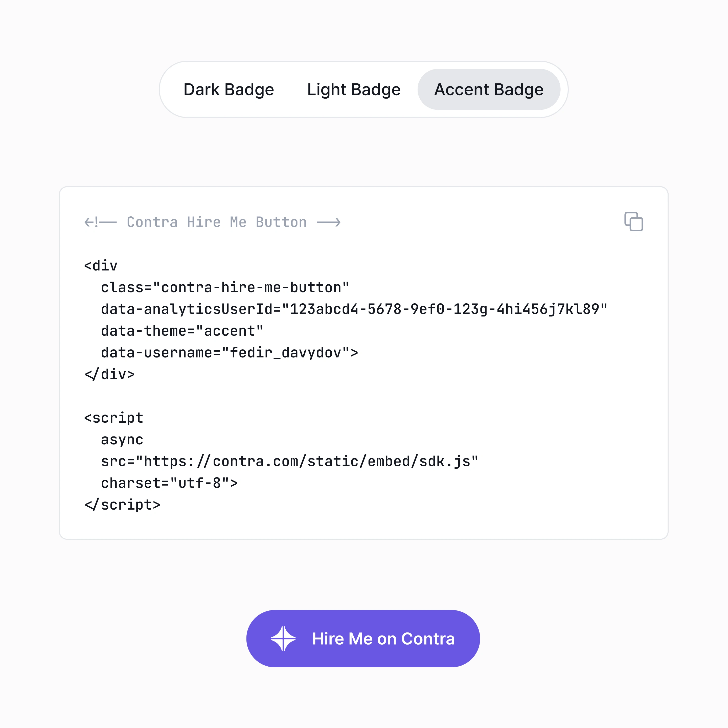
Task: Click the Contra sparkle logo in button
Action: [x=283, y=639]
